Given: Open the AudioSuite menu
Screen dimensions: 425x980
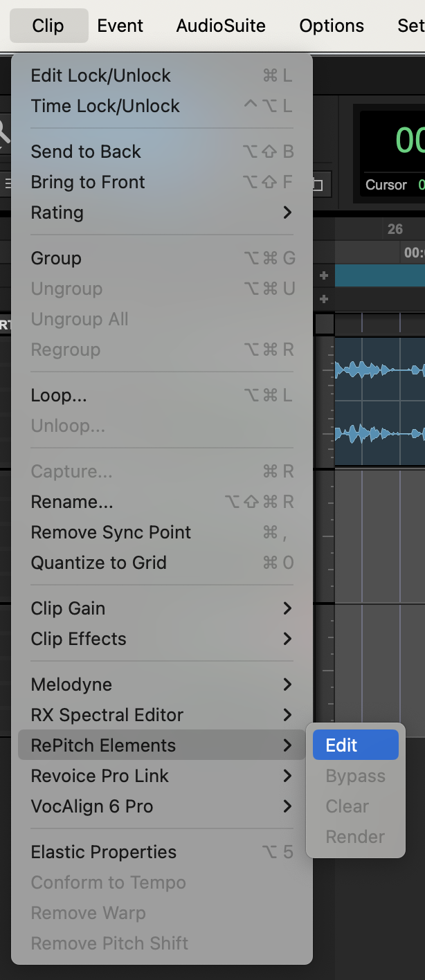Looking at the screenshot, I should tap(221, 26).
